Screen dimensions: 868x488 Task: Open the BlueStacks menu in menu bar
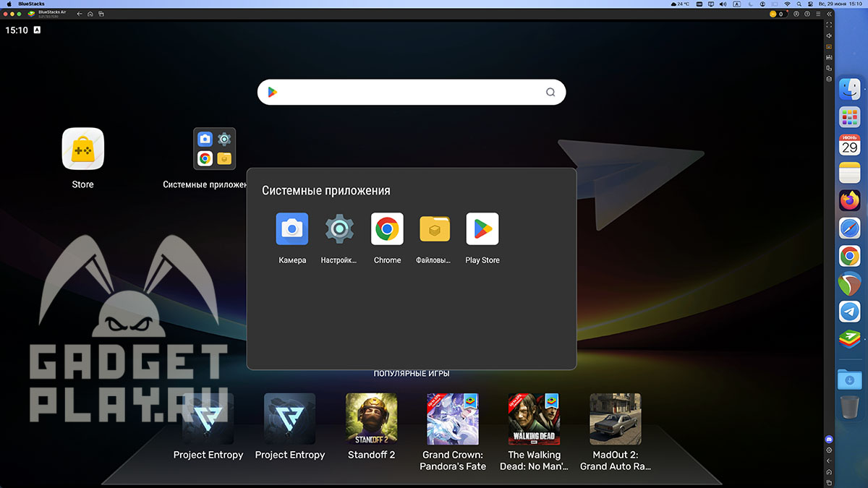(x=31, y=4)
